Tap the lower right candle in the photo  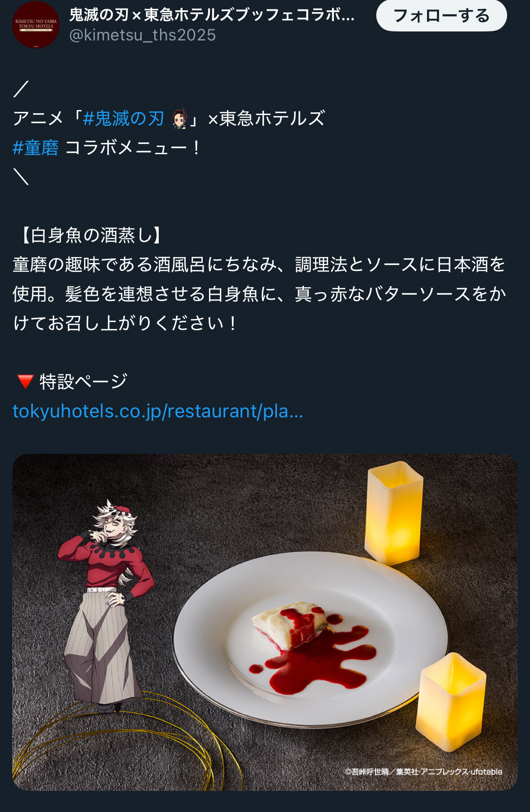(x=450, y=702)
